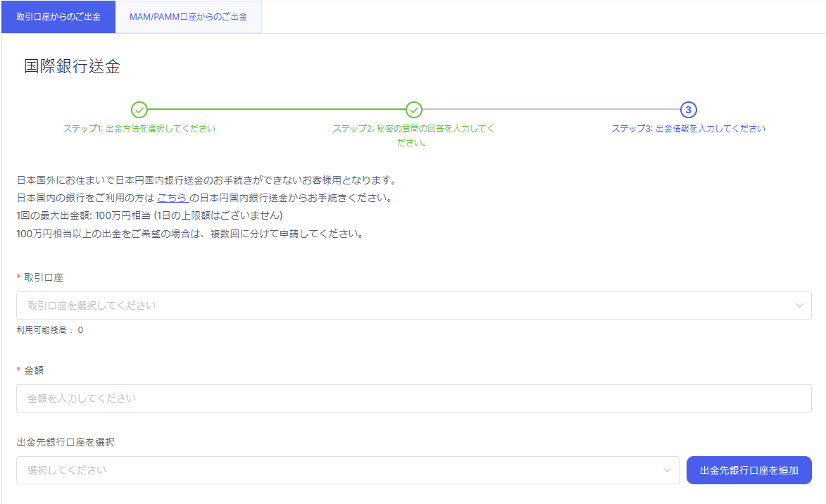
Task: Click the Step 2 green checkmark icon
Action: [414, 110]
